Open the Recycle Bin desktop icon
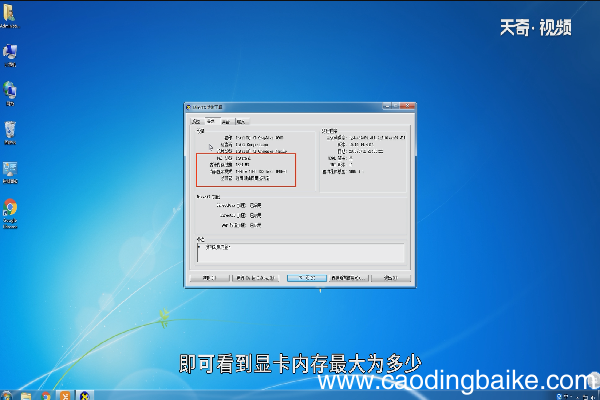This screenshot has height=400, width=600. (10, 133)
